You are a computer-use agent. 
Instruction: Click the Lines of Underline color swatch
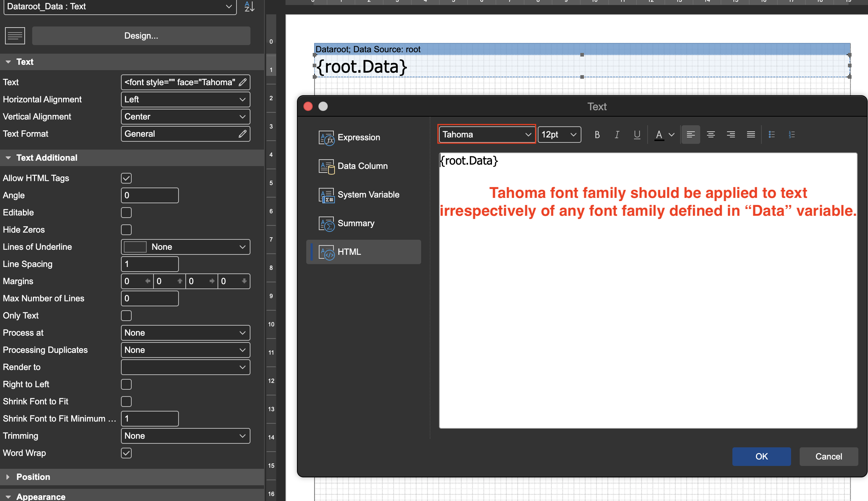(135, 247)
